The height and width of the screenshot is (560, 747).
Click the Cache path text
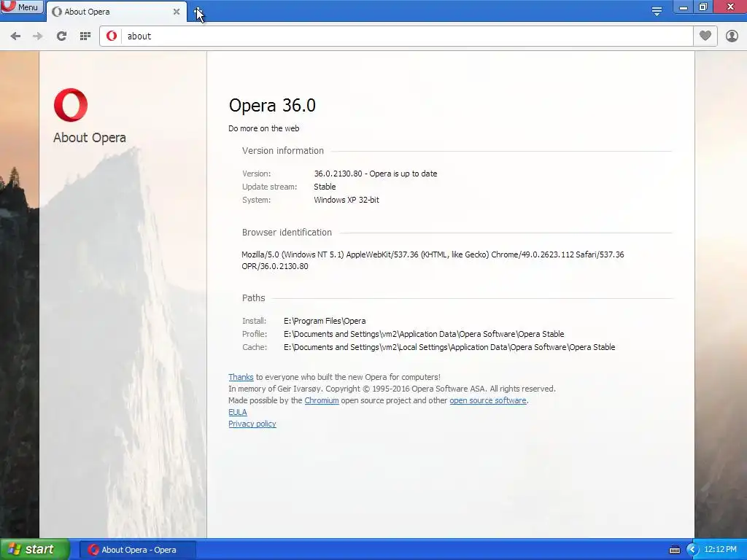(449, 347)
